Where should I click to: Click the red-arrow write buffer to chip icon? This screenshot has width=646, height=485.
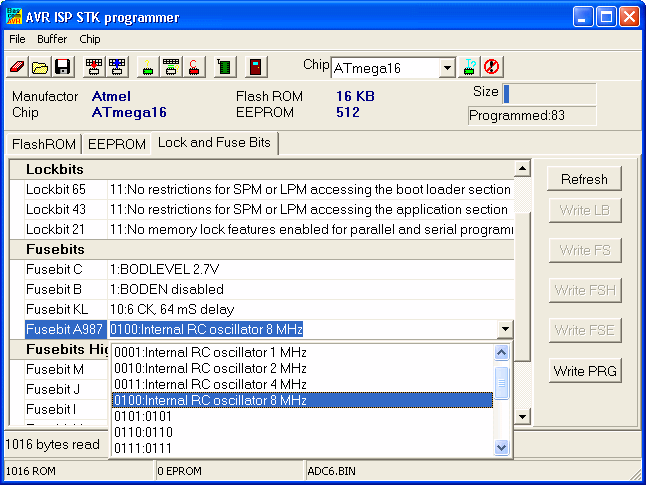[94, 67]
